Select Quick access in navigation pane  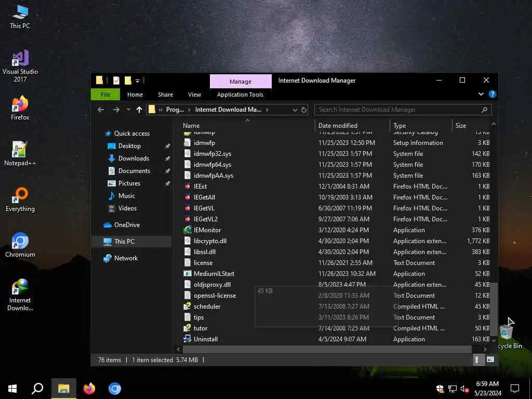(x=131, y=134)
